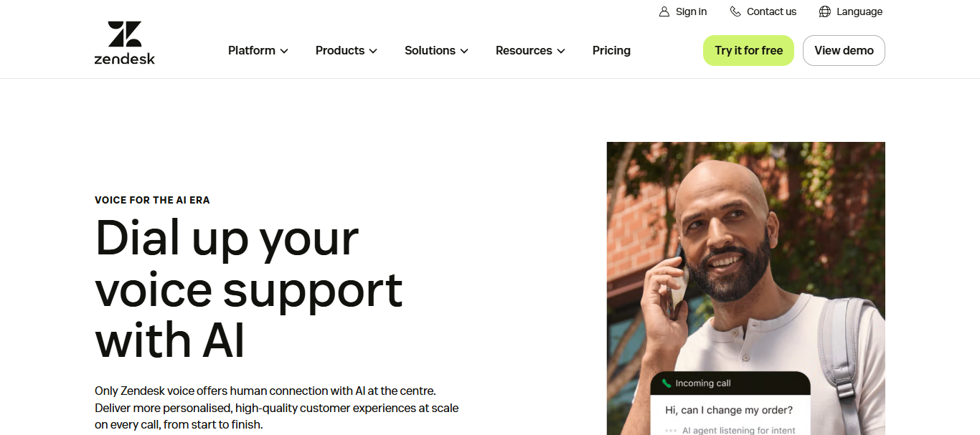Click the phone icon beside Contact us
This screenshot has height=435, width=980.
pyautogui.click(x=735, y=11)
